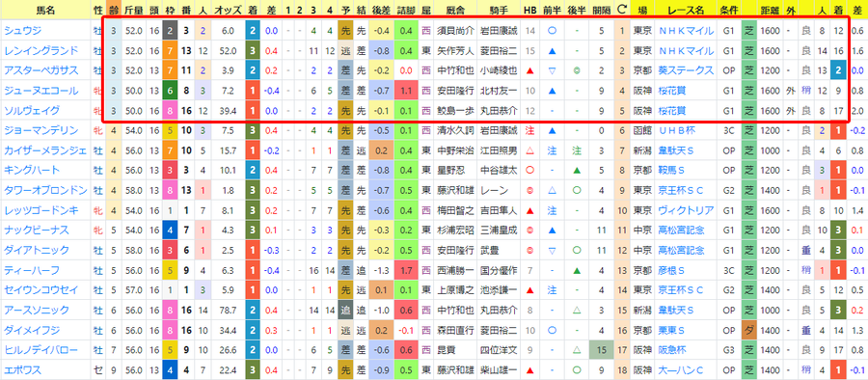868x380 pixels.
Task: Select jockey cell 北村友一
Action: (x=499, y=91)
